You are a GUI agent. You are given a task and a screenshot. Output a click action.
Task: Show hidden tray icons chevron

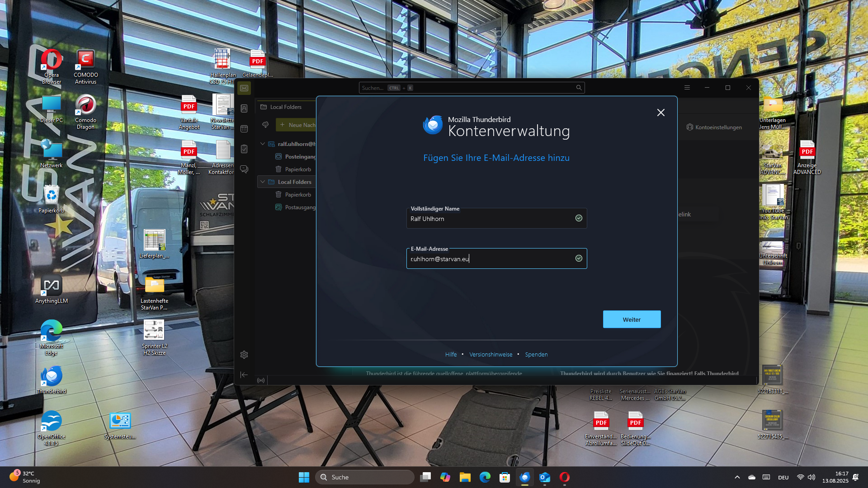[737, 477]
